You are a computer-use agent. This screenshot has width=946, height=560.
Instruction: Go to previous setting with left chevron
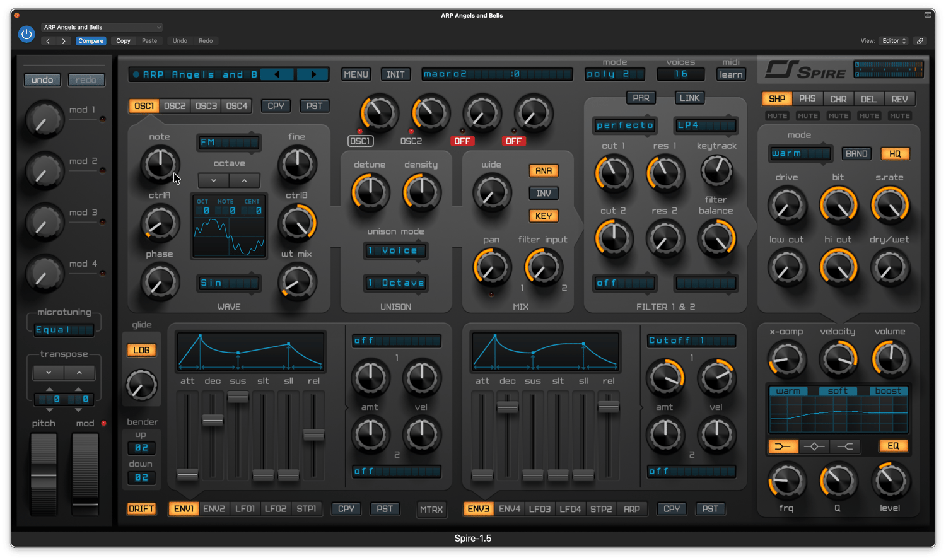[49, 41]
